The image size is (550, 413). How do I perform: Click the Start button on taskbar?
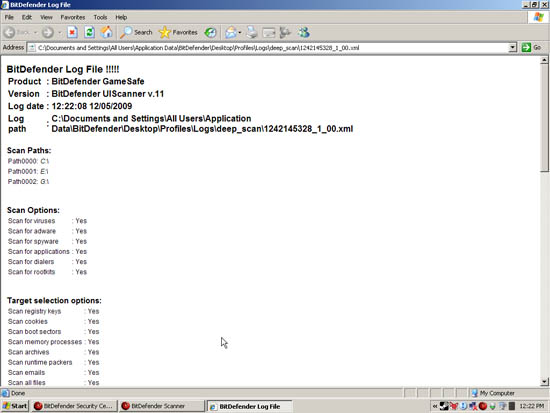[14, 406]
